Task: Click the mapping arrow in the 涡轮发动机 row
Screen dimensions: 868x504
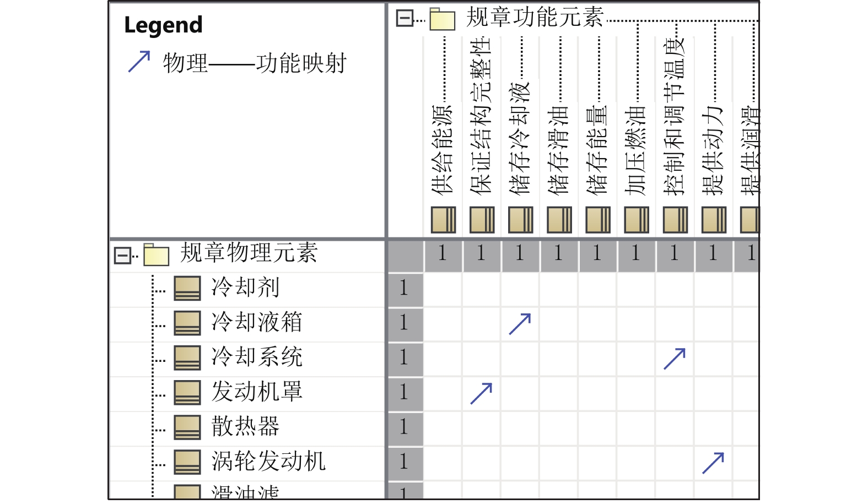Action: pos(713,463)
